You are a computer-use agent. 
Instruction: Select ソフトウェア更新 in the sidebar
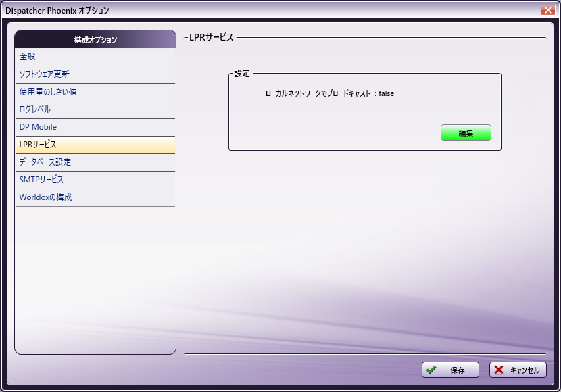tap(45, 74)
